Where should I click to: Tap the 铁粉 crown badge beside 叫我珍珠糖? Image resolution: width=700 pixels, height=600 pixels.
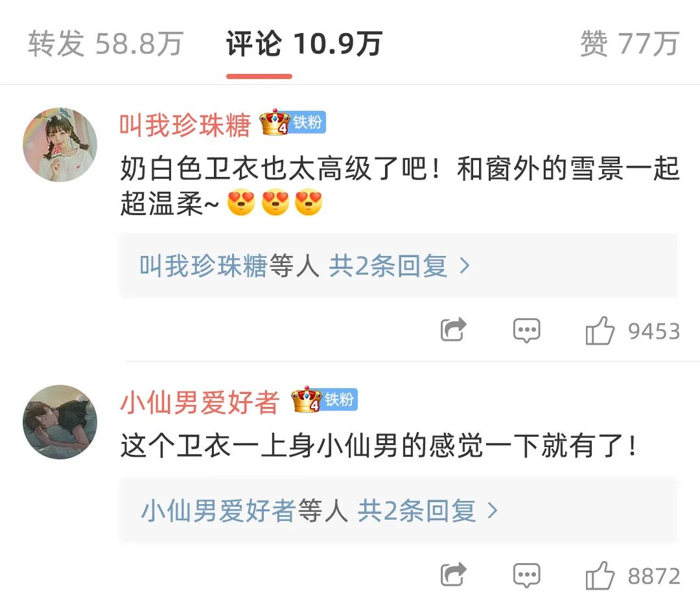293,122
